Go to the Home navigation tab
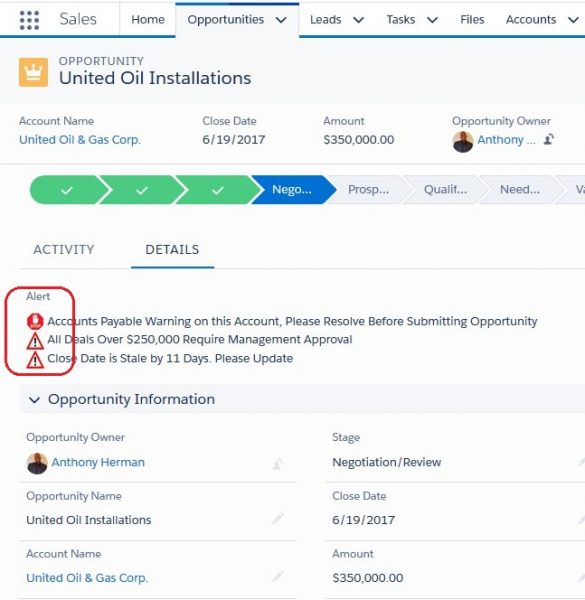Screen dimensions: 585x600 click(x=148, y=20)
